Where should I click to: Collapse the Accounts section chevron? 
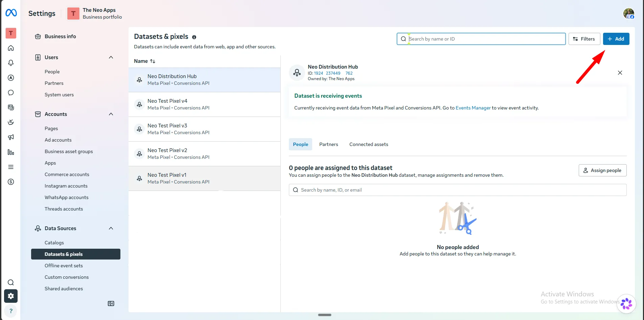tap(111, 114)
